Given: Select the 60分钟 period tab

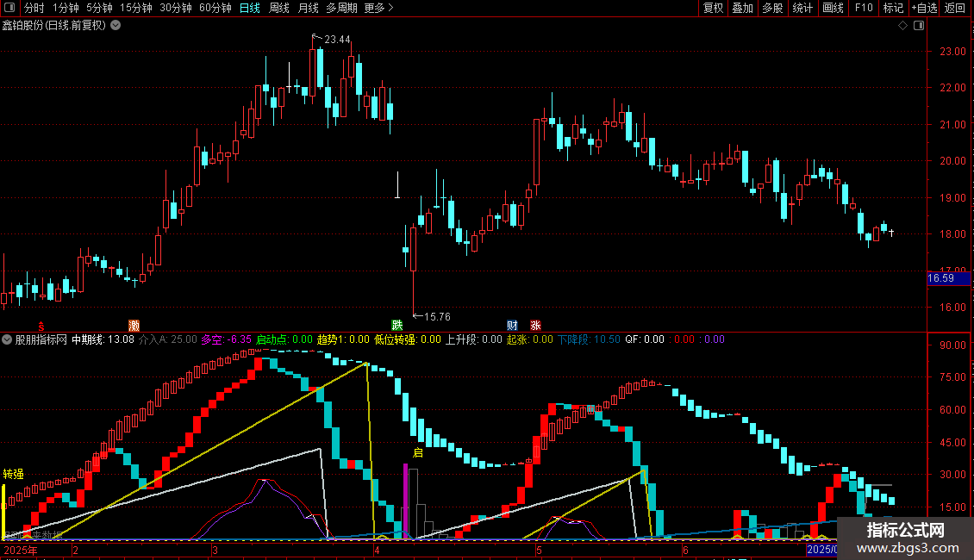Looking at the screenshot, I should click(x=215, y=8).
